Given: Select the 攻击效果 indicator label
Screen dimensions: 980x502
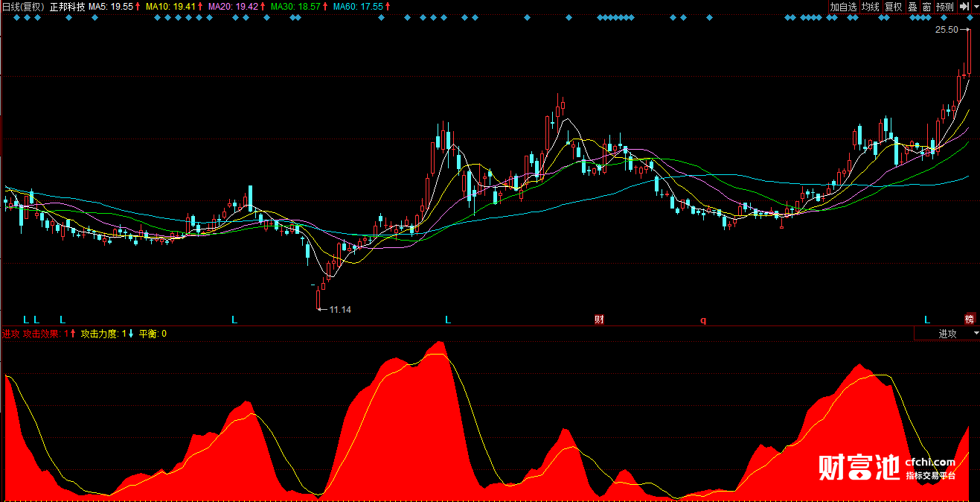Looking at the screenshot, I should [42, 334].
